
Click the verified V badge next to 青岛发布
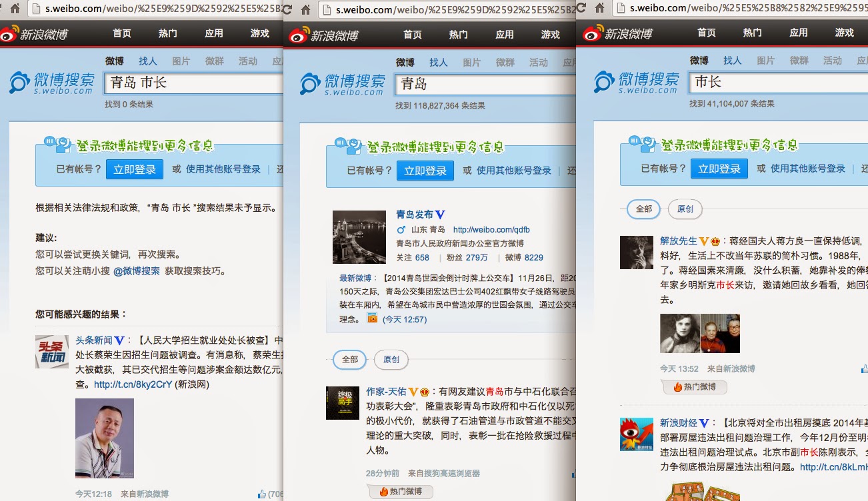[x=440, y=215]
